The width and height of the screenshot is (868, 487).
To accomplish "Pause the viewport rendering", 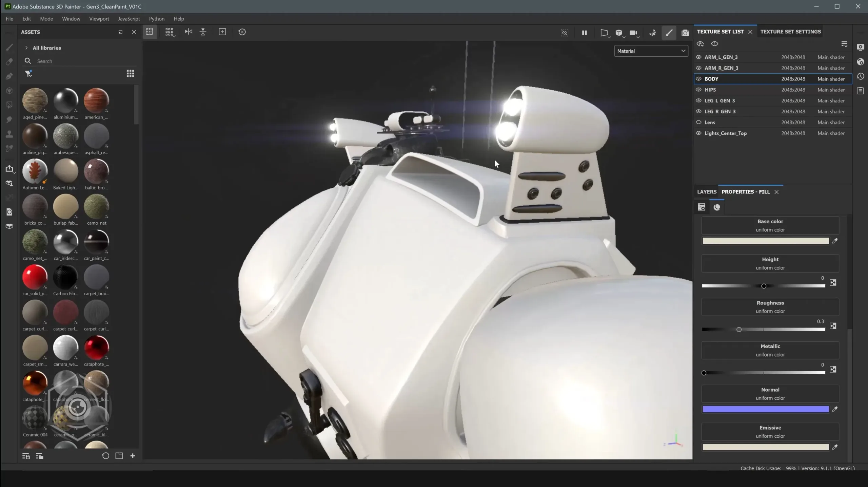I will click(x=584, y=33).
